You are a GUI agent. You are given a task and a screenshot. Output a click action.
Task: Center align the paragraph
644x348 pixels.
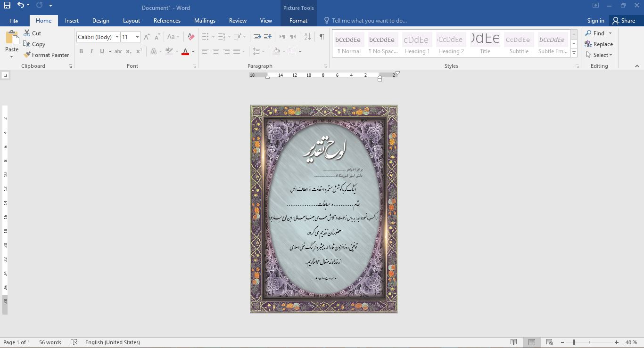tap(216, 51)
